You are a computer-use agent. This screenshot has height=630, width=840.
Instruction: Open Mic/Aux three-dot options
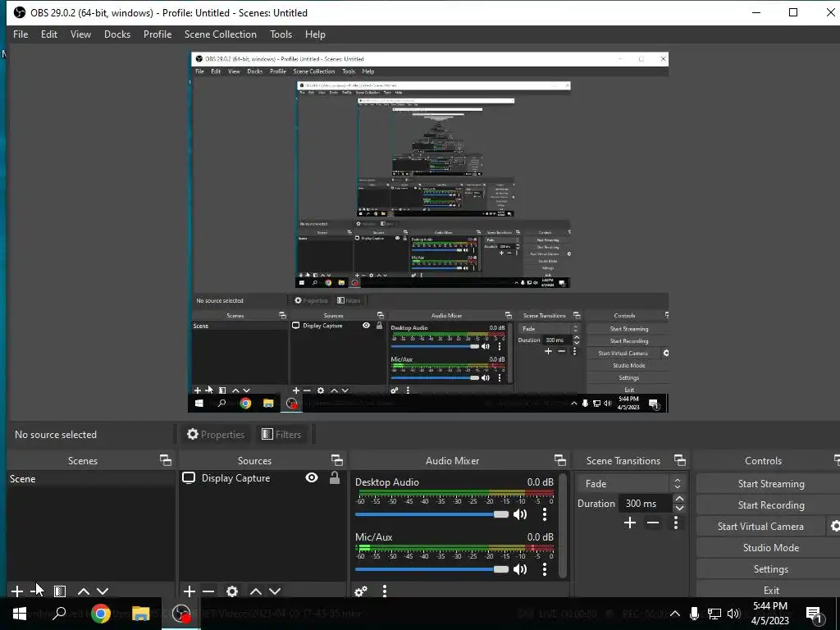pos(545,569)
